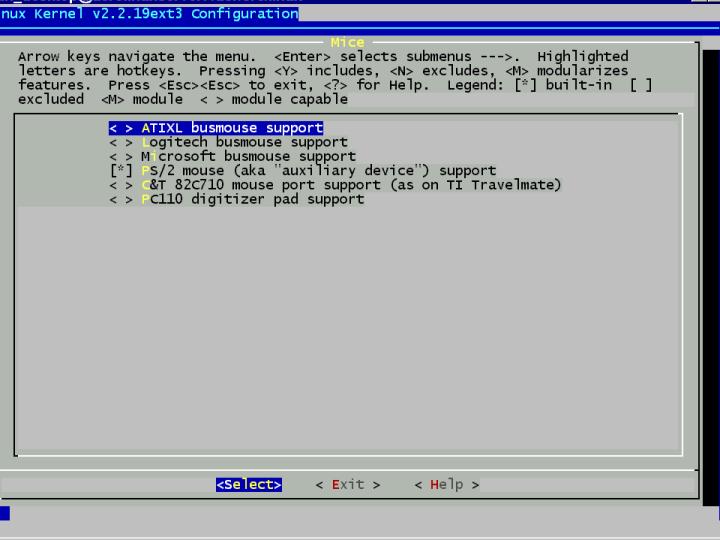Select Logitech busmouse support row
Image resolution: width=720 pixels, height=540 pixels.
pos(228,142)
